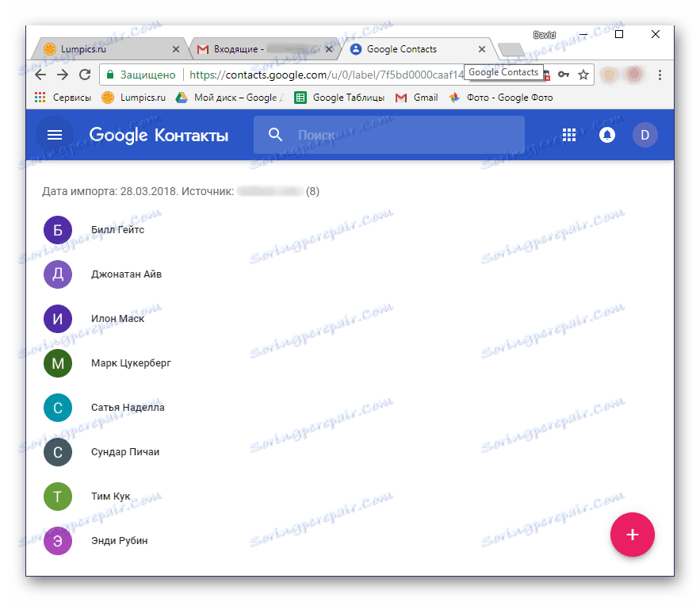The image size is (700, 602).
Task: Open the Lumpics.ru bookmark
Action: (133, 98)
